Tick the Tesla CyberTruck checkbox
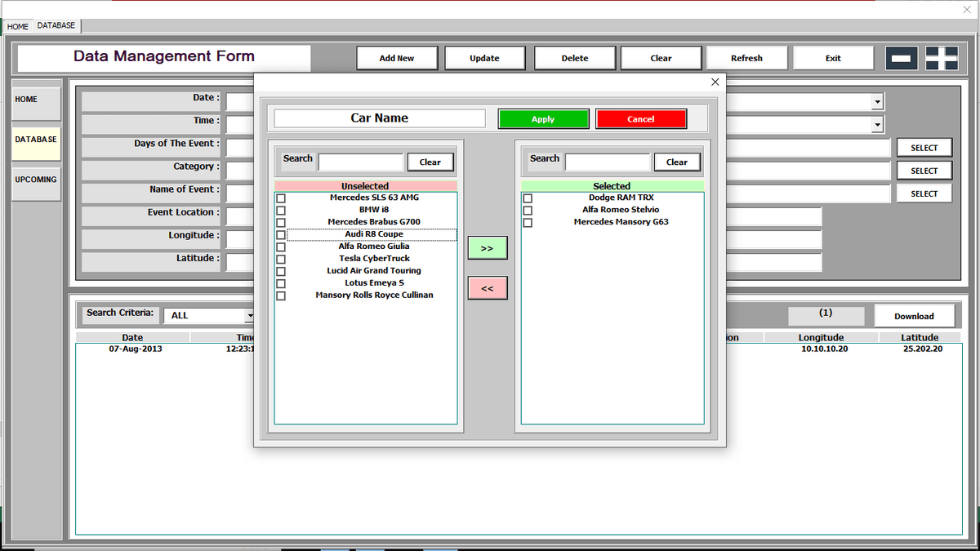Viewport: 980px width, 551px height. [x=281, y=259]
